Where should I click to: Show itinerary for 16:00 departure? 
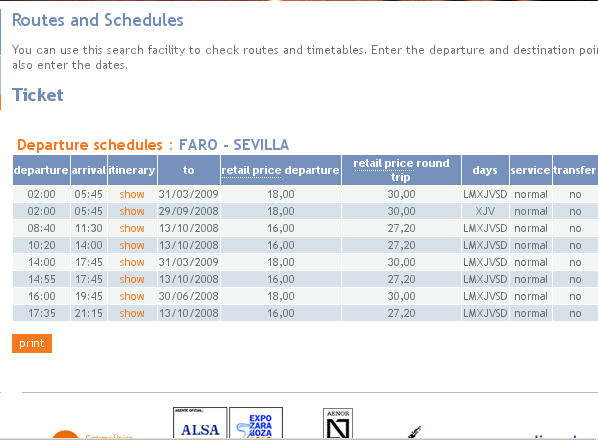click(x=132, y=296)
